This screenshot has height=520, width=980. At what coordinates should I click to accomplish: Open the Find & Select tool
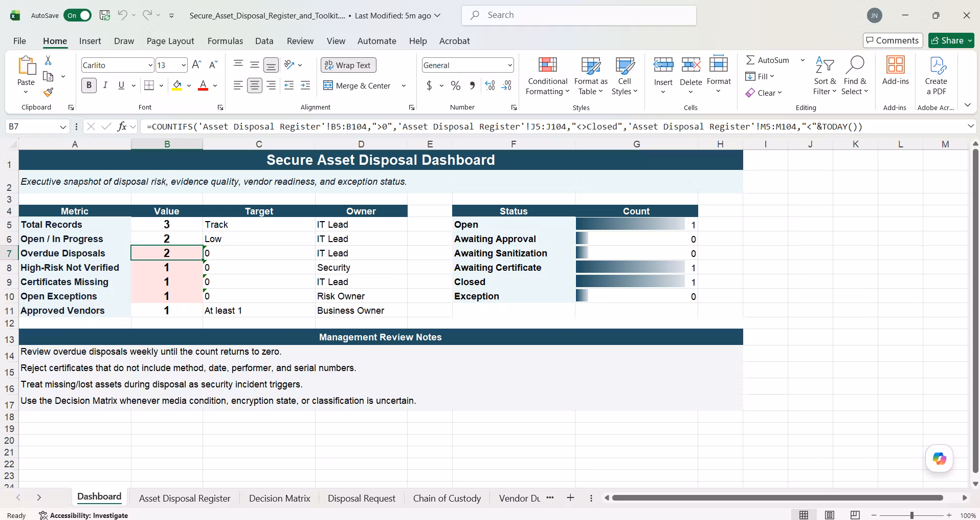pyautogui.click(x=855, y=76)
